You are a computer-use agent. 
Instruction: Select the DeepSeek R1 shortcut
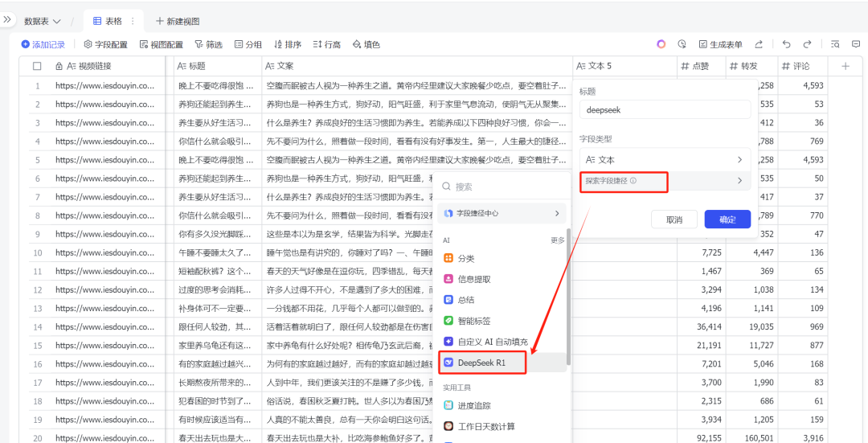[x=502, y=363]
